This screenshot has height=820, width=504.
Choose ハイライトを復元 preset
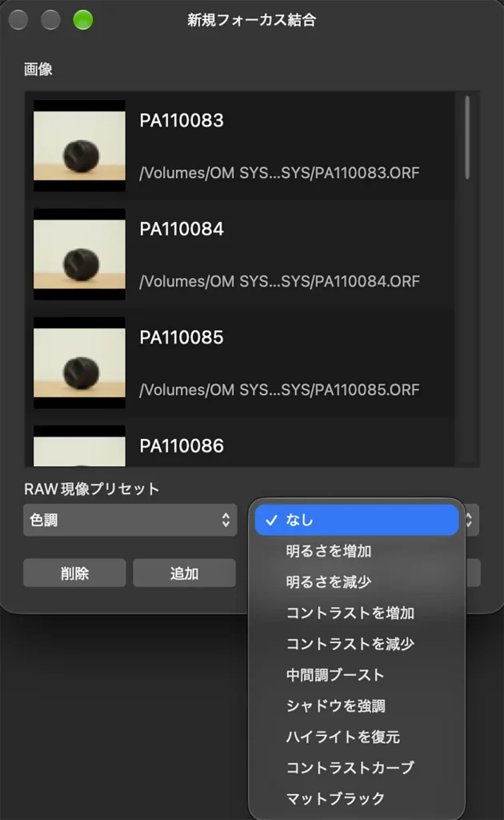click(x=357, y=737)
